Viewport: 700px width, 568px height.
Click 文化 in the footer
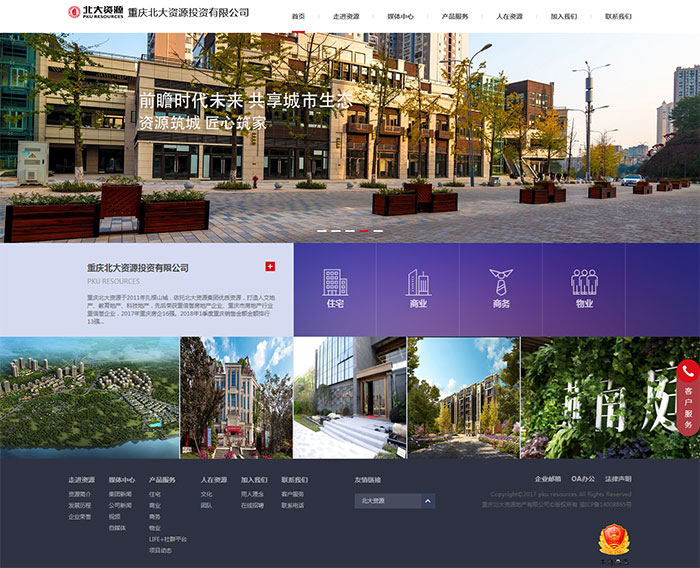[206, 494]
